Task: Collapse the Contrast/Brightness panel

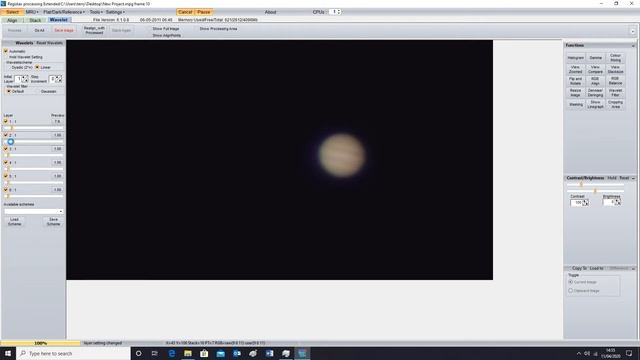Action: tap(633, 178)
